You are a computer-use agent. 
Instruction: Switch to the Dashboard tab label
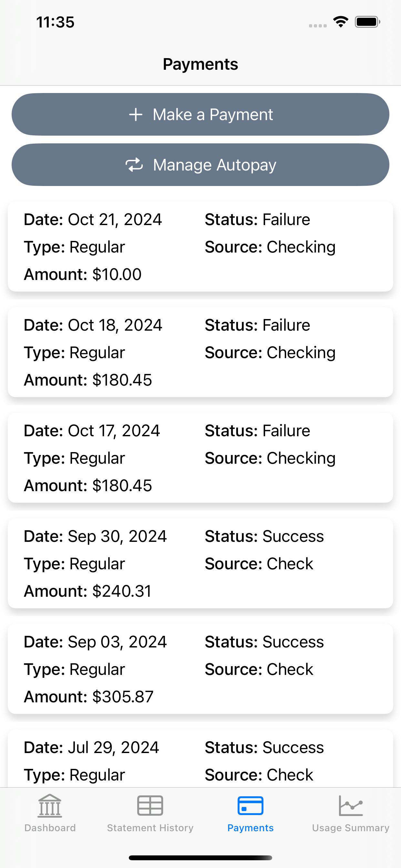pyautogui.click(x=50, y=828)
